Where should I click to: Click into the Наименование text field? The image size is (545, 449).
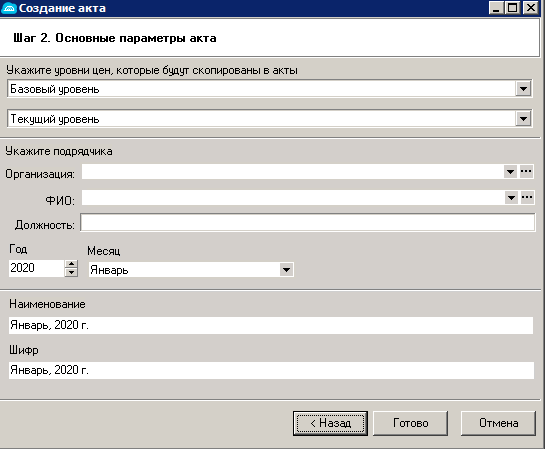[271, 325]
